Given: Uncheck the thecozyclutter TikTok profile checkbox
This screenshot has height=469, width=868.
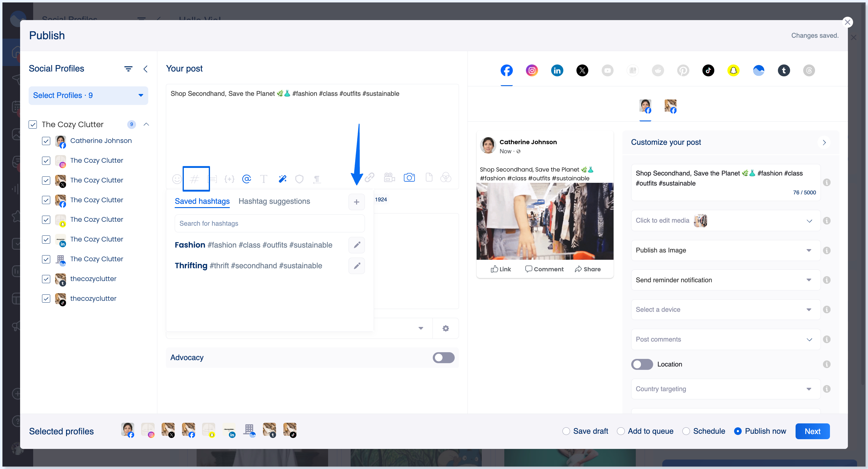Looking at the screenshot, I should tap(46, 299).
